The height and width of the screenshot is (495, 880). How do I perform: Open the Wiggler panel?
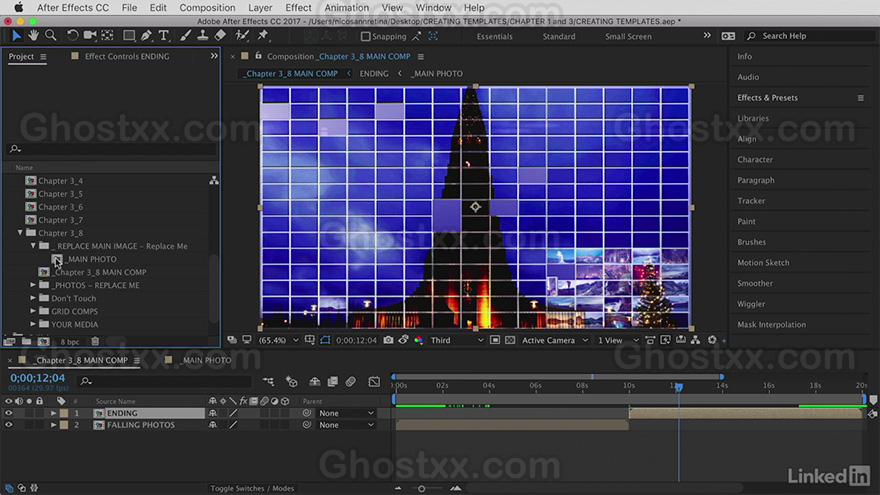click(751, 304)
